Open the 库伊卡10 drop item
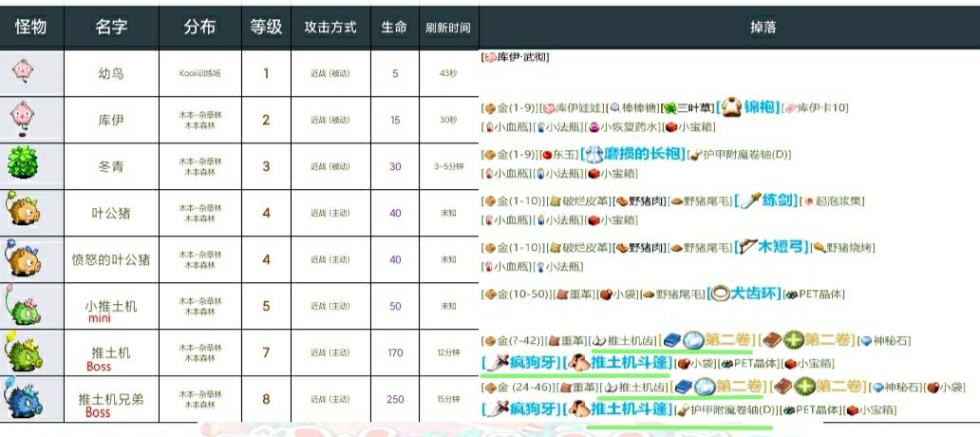The image size is (980, 437). click(x=816, y=107)
